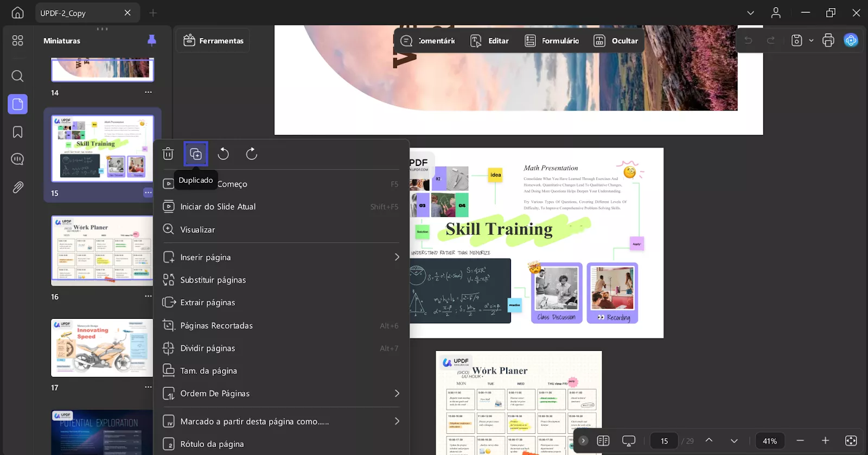This screenshot has width=868, height=455.
Task: Open the user account icon
Action: (x=776, y=13)
